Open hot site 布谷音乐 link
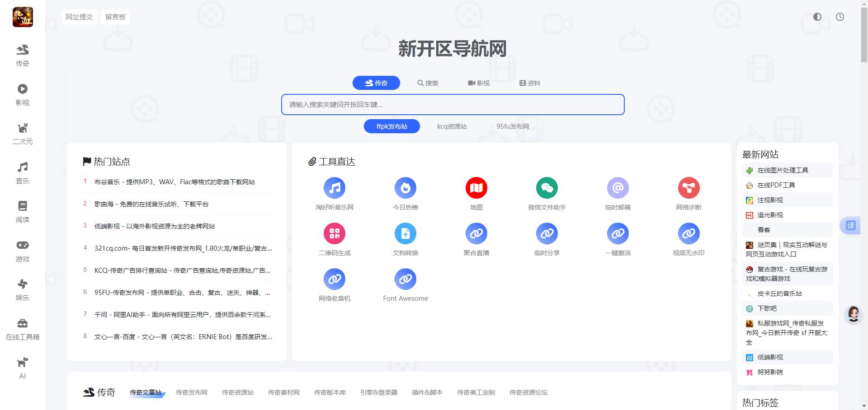The width and height of the screenshot is (868, 410). (175, 182)
